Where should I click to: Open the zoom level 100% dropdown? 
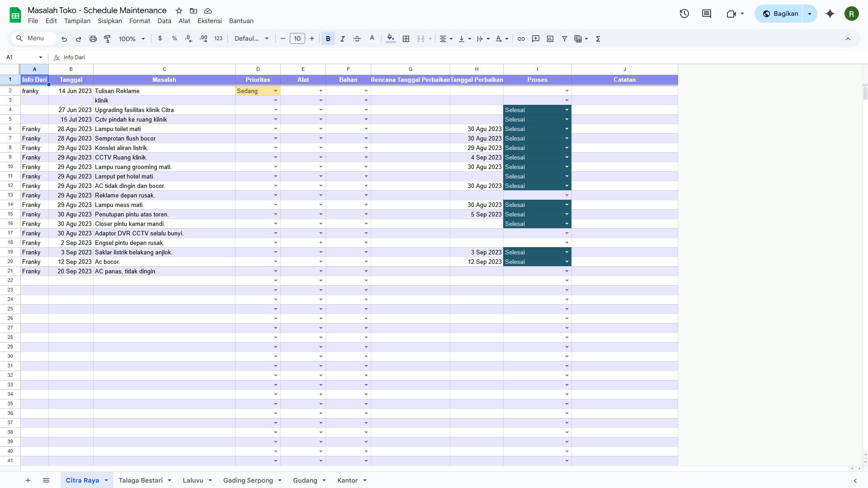[132, 39]
